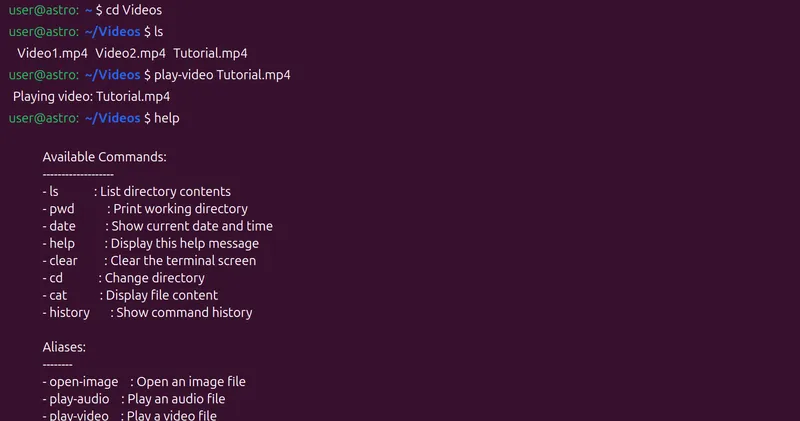
Task: Click the 'Display this help message' line
Action: [x=184, y=243]
